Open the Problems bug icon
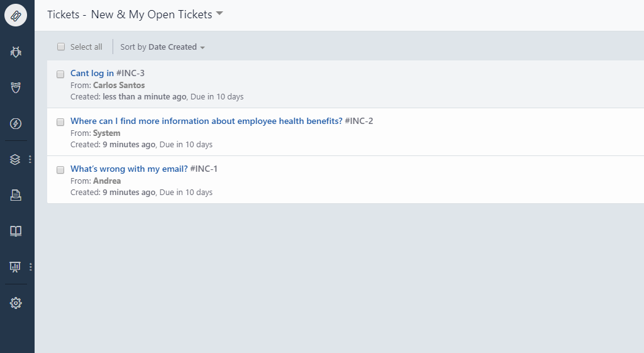This screenshot has width=644, height=353. [x=16, y=52]
